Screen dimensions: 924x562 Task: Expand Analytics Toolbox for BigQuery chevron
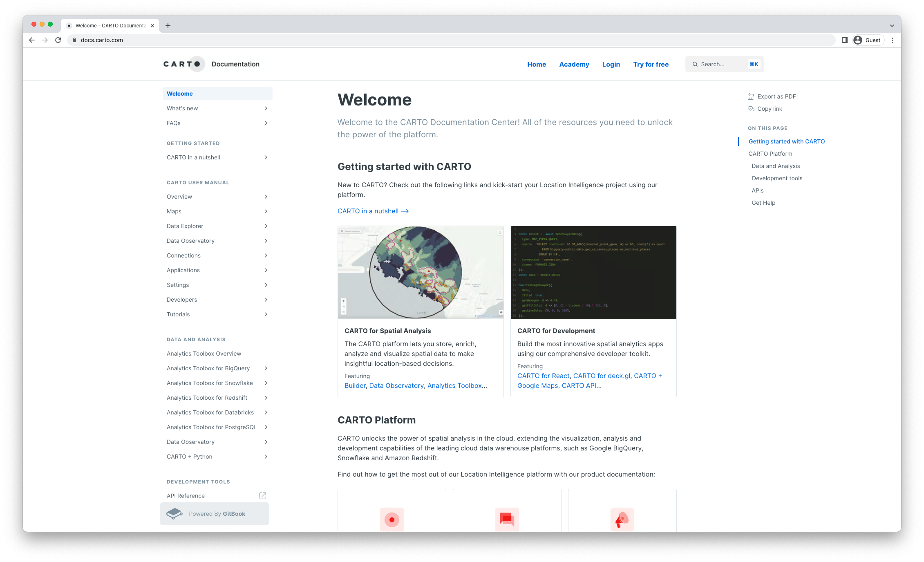point(266,368)
